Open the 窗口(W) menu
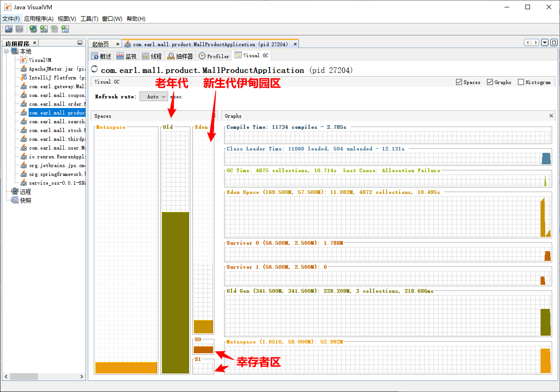560x392 pixels. click(x=112, y=19)
